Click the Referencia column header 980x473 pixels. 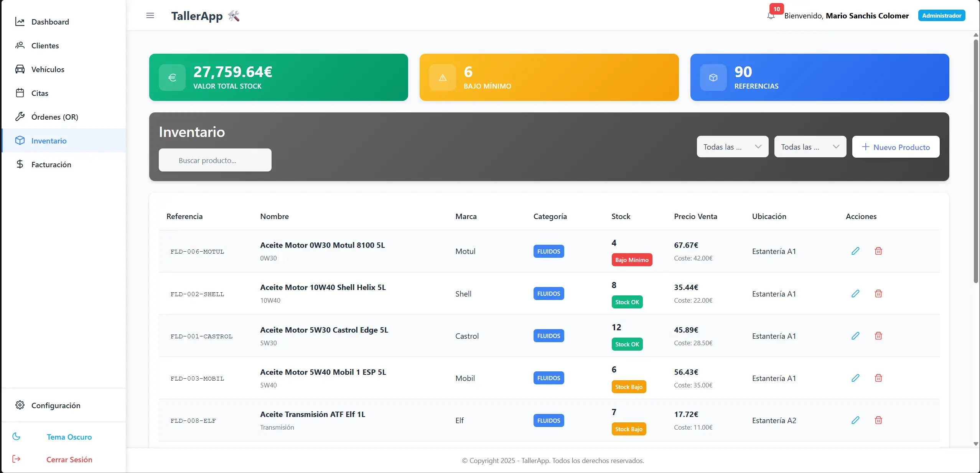click(184, 216)
